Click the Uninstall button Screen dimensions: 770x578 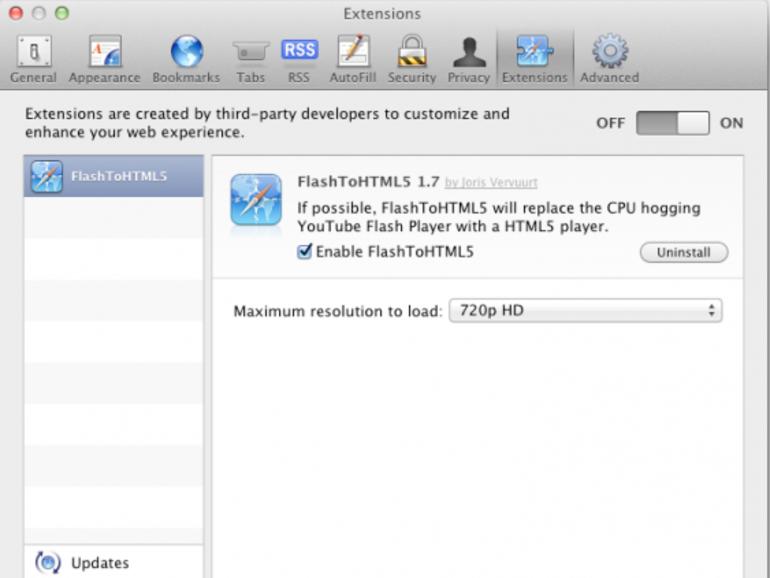tap(684, 252)
